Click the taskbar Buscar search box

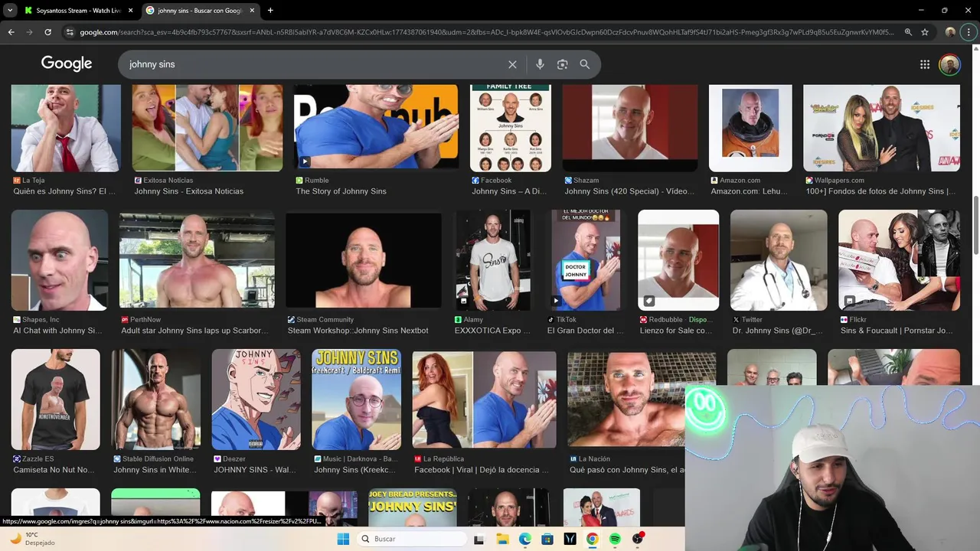(x=412, y=539)
